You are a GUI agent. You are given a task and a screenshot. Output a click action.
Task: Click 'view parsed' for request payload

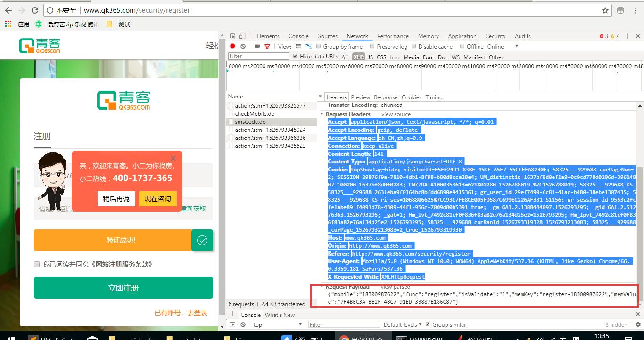point(396,287)
